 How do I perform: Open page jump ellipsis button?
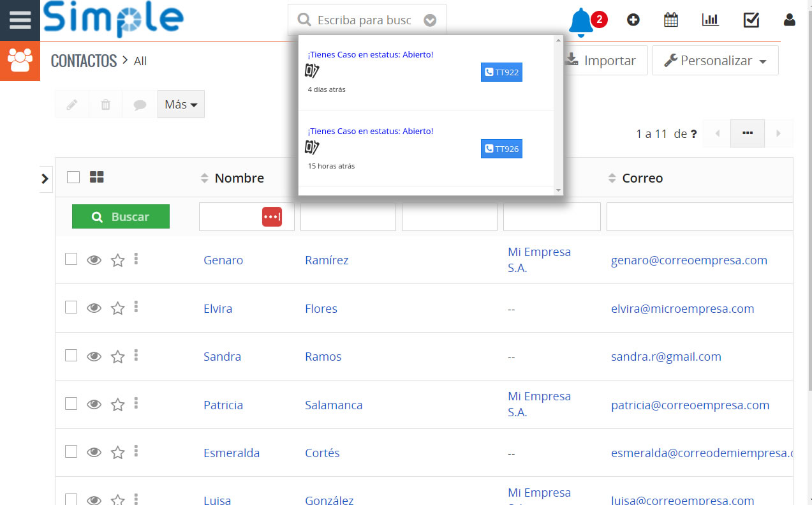748,133
